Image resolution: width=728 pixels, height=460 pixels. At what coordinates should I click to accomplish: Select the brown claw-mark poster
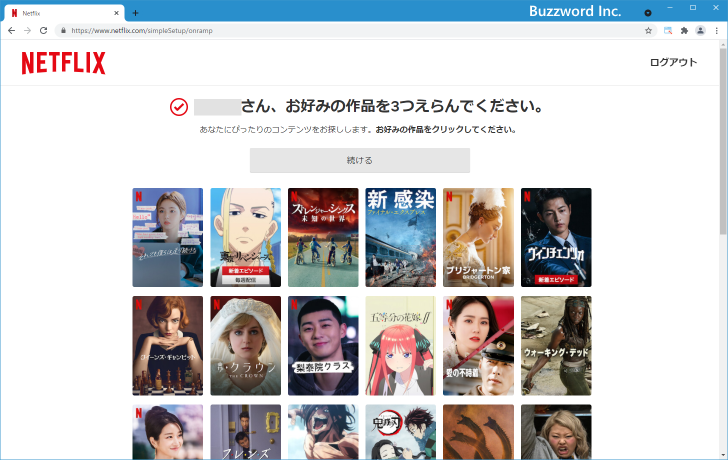click(x=478, y=432)
